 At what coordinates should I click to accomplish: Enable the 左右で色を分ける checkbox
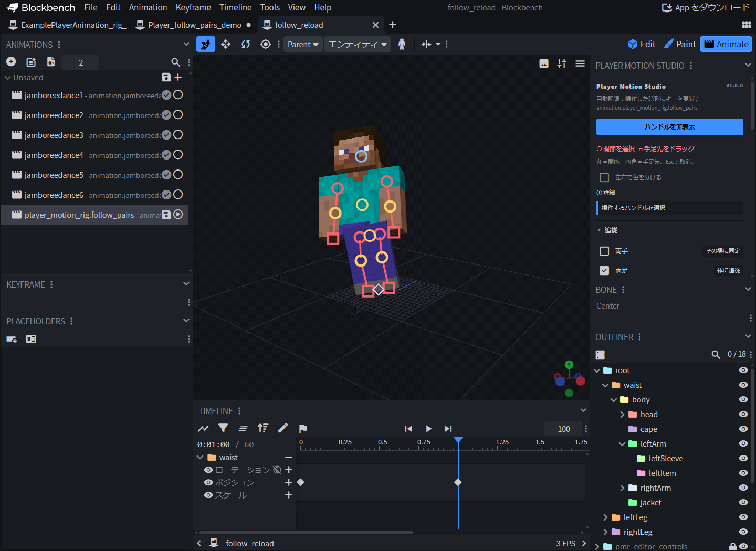pyautogui.click(x=604, y=177)
